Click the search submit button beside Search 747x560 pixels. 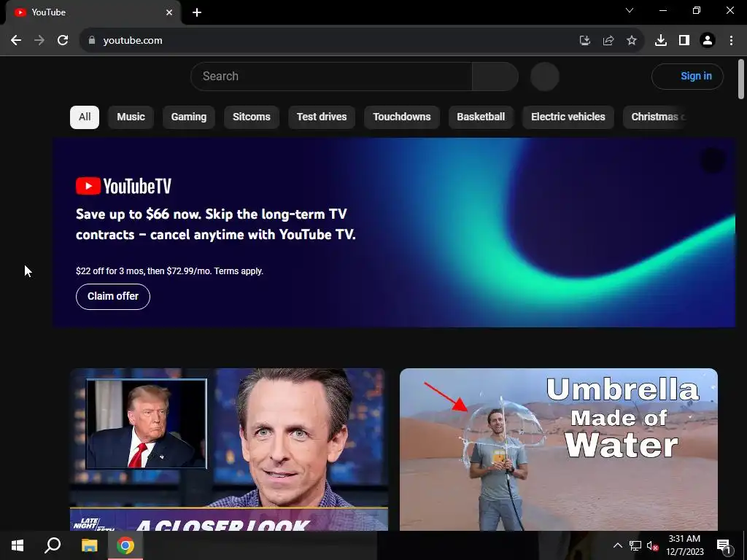495,76
